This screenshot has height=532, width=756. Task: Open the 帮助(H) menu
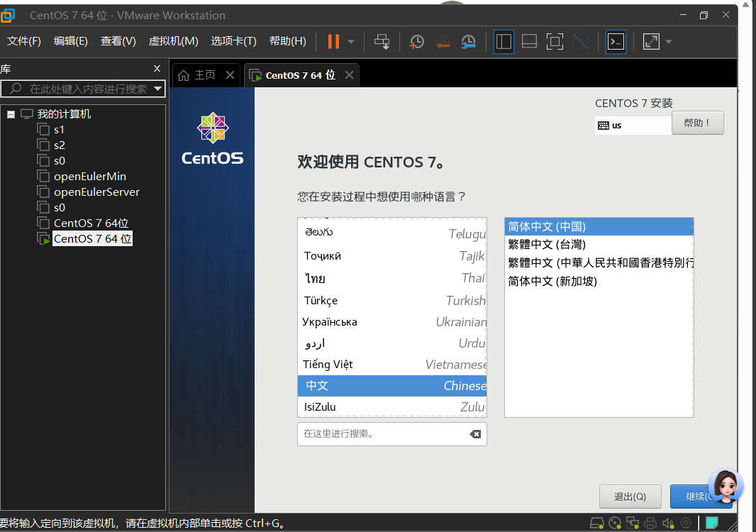point(288,41)
